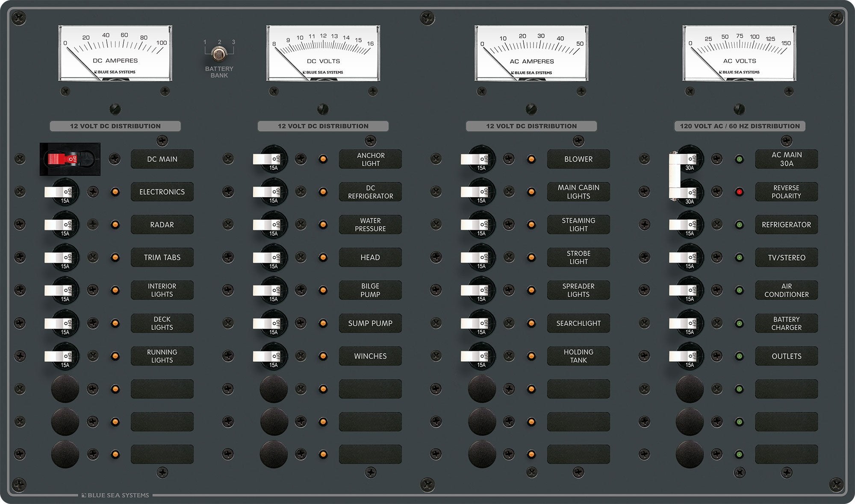Click the BATTERY CHARGER label

coord(786,323)
